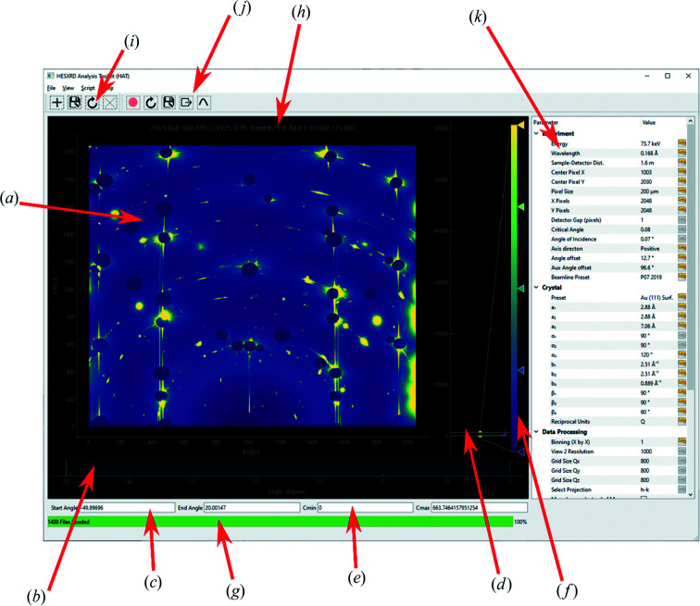Collapse the Crystal parameter section
The height and width of the screenshot is (606, 700).
click(x=538, y=287)
